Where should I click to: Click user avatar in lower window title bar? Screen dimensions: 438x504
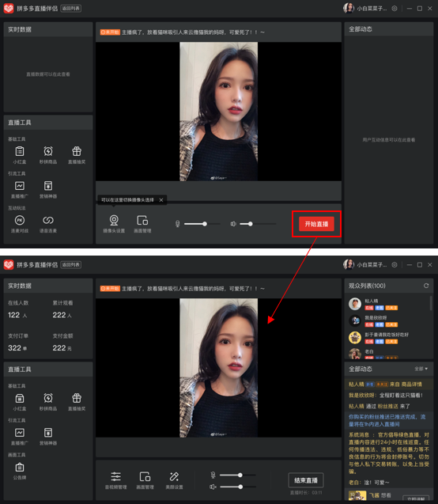[x=349, y=264]
